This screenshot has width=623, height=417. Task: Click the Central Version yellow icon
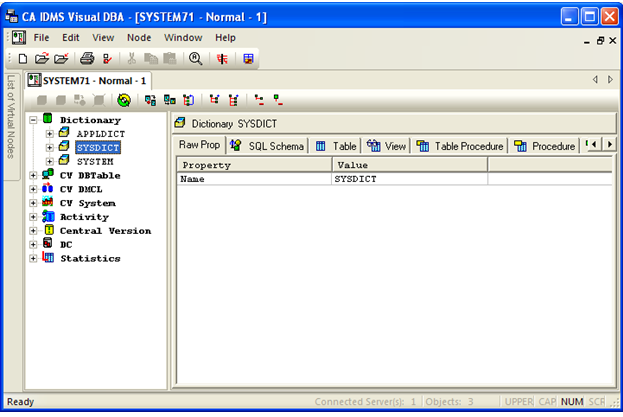coord(49,230)
